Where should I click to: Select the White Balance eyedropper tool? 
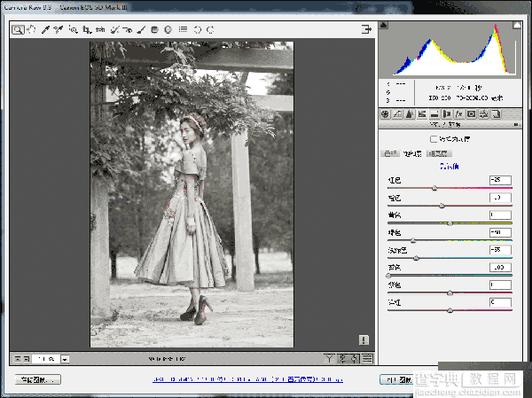tap(45, 30)
